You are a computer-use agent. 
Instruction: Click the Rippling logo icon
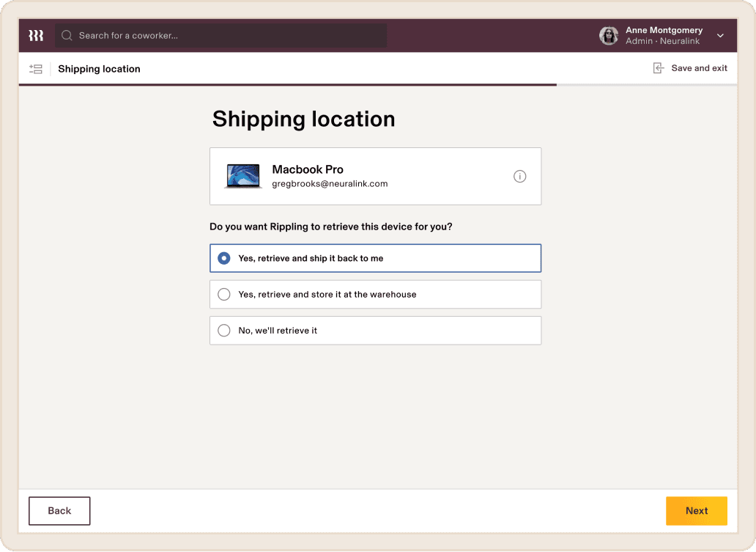point(36,35)
